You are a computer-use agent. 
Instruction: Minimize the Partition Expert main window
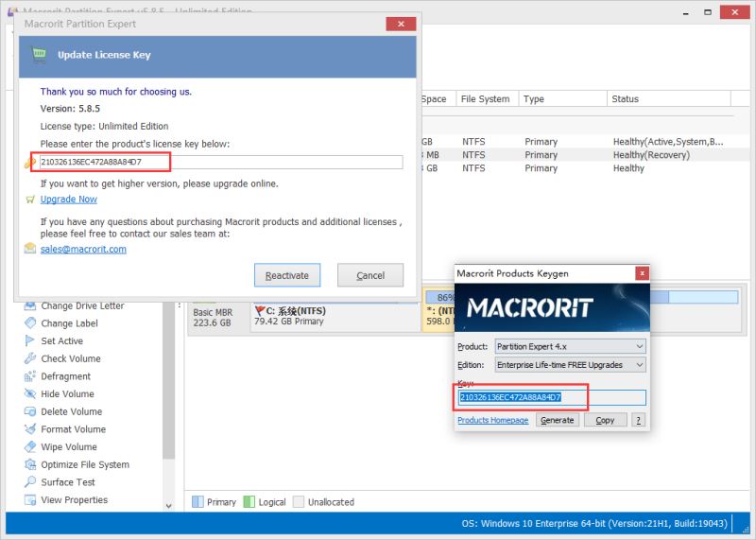point(685,12)
